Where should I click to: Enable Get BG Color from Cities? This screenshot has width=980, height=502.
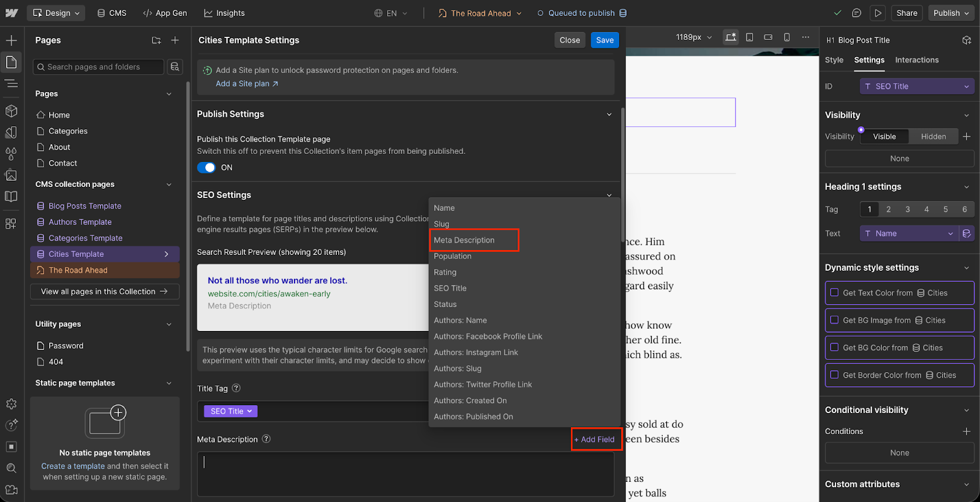834,348
